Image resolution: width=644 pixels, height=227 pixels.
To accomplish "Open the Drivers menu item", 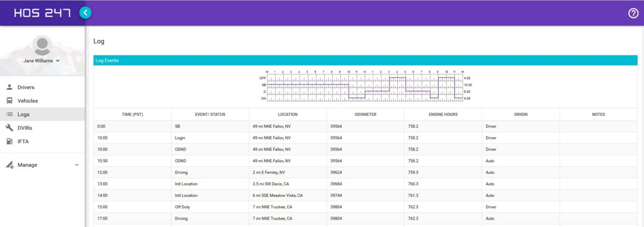I will click(26, 87).
